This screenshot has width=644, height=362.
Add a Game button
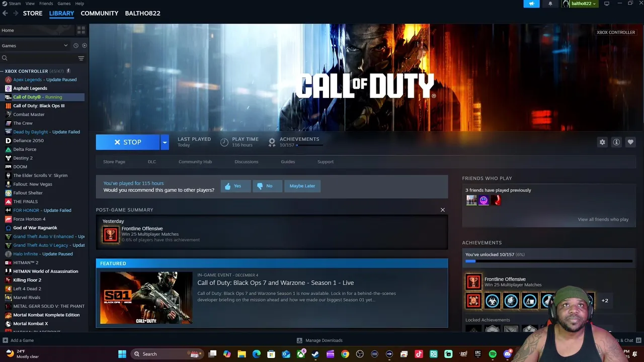tap(18, 340)
